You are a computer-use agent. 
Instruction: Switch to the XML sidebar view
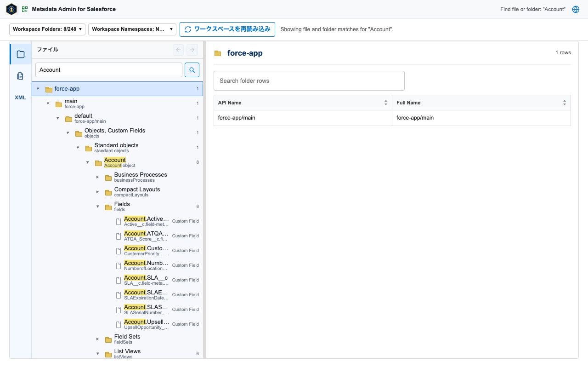[21, 98]
